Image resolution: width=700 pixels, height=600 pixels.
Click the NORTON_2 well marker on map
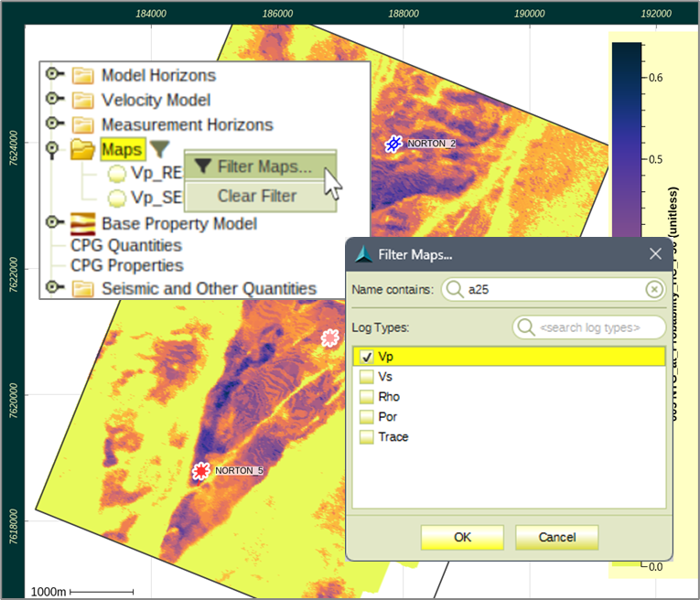pos(393,144)
